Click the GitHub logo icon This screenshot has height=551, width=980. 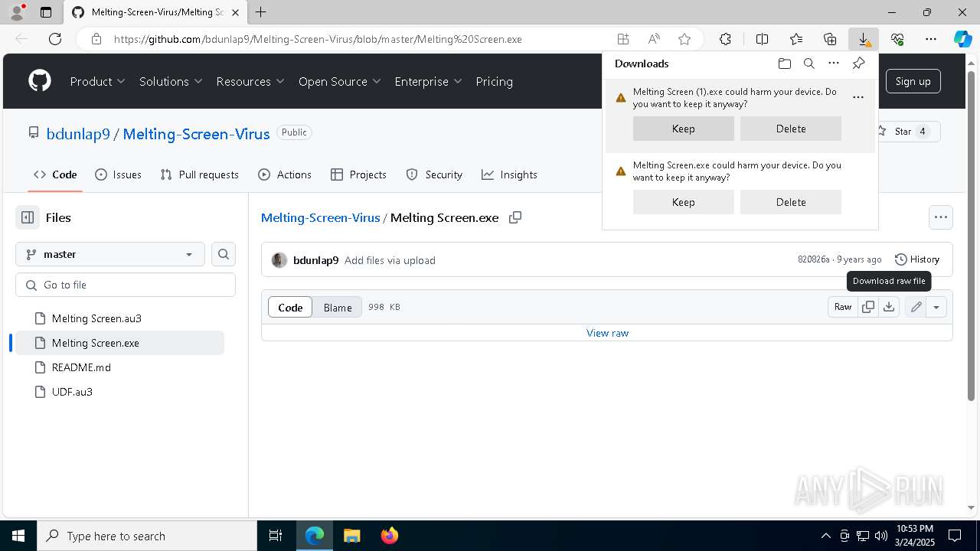(x=40, y=81)
